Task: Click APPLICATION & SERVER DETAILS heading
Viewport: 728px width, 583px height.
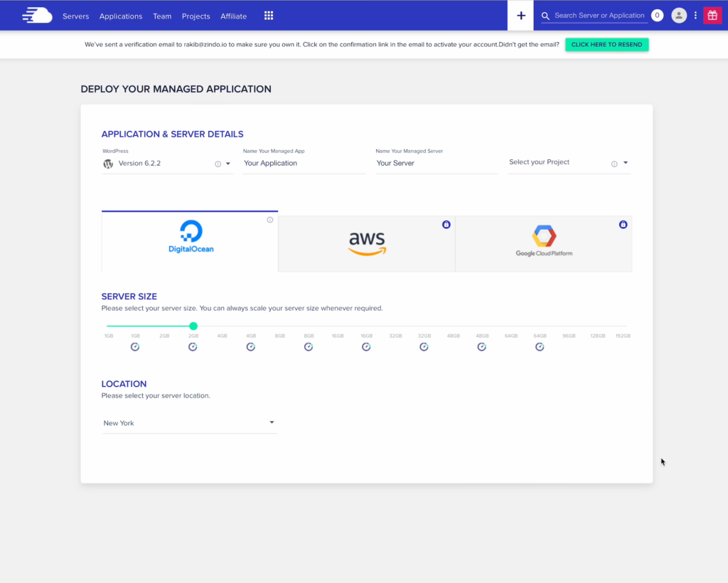Action: click(172, 134)
